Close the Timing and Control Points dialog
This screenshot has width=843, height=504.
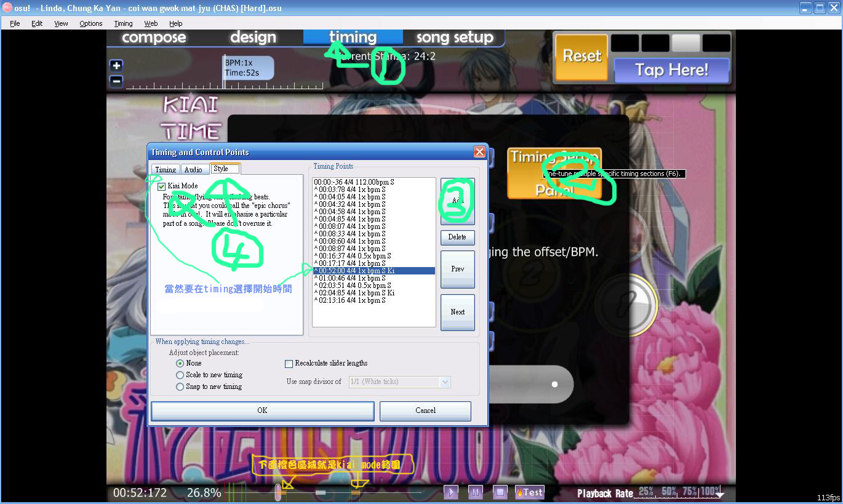coord(479,151)
